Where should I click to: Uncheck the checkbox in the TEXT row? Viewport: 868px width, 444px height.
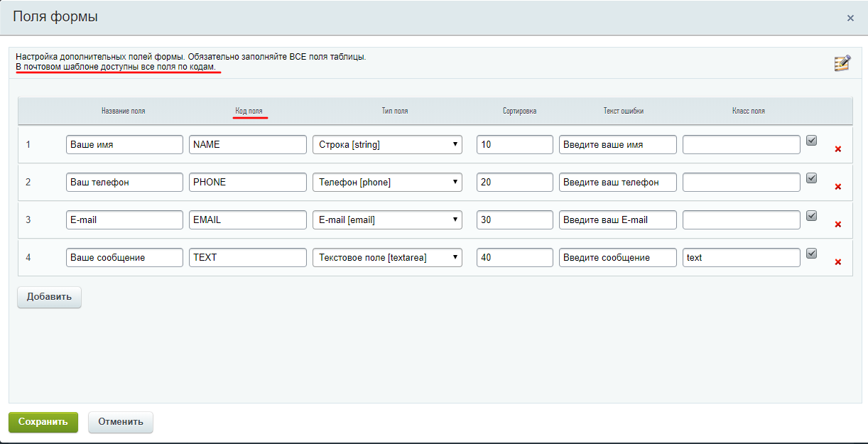point(812,254)
